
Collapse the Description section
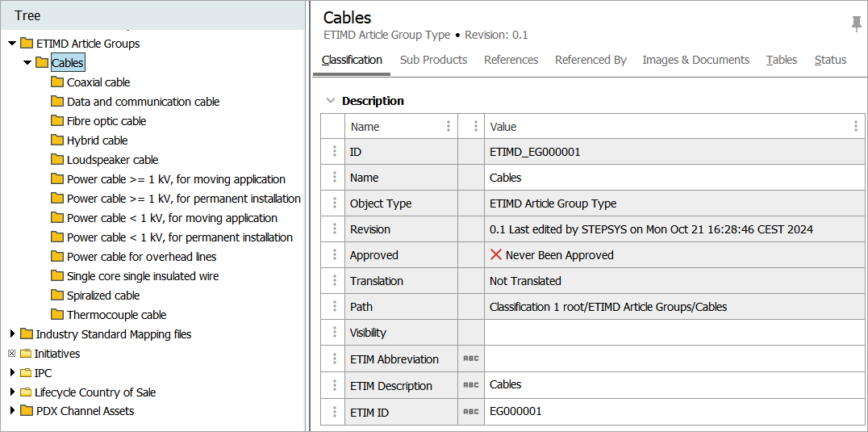[x=329, y=101]
